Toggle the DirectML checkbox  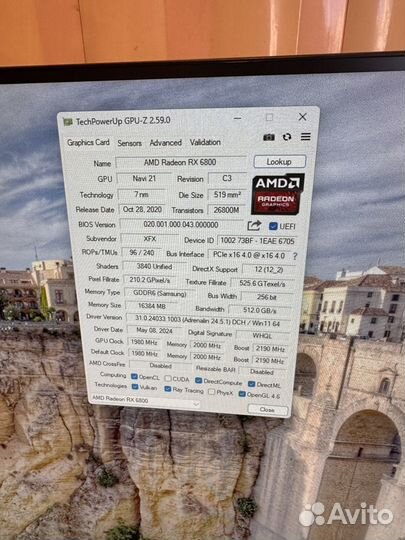pos(251,384)
